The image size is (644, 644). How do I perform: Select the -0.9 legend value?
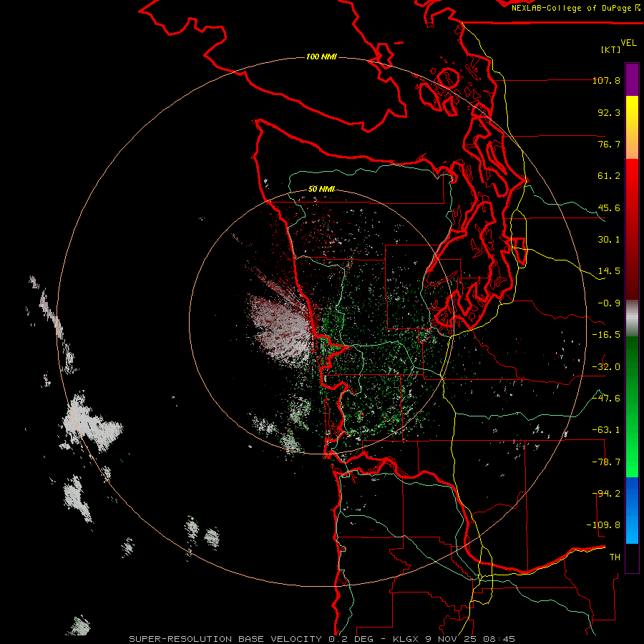(x=609, y=303)
